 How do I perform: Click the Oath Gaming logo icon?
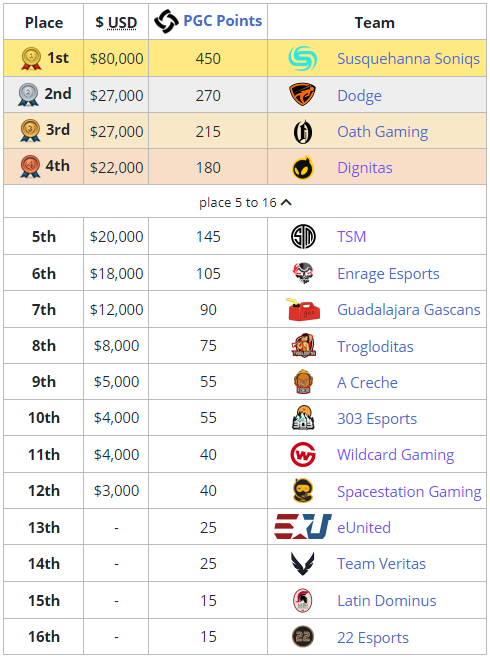[x=303, y=132]
